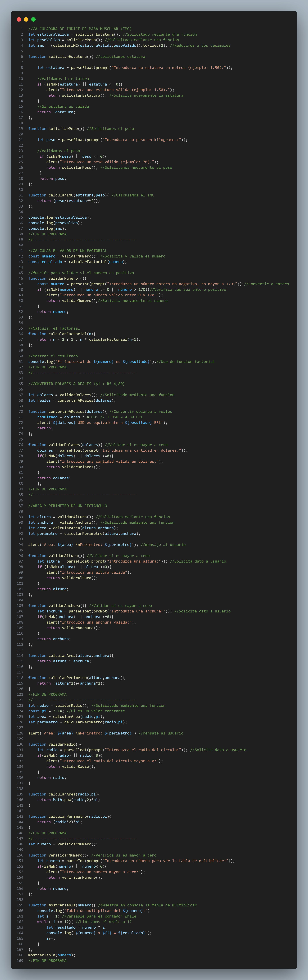This screenshot has height=980, width=308.
Task: Click 'function validarNumero (){' declaration
Action: pos(57,278)
